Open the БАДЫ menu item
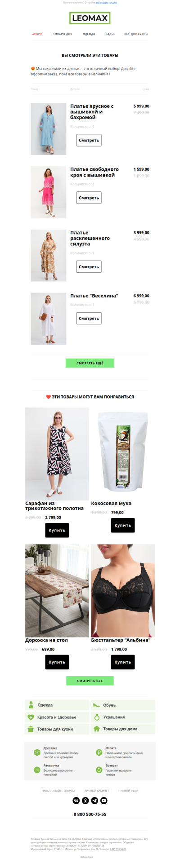 point(110,34)
